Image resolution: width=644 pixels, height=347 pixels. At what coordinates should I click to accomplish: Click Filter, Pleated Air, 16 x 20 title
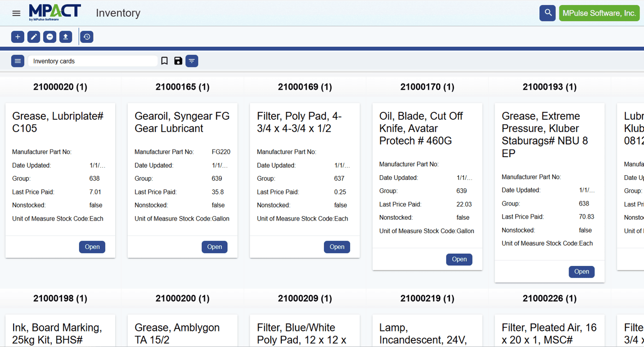click(x=549, y=333)
